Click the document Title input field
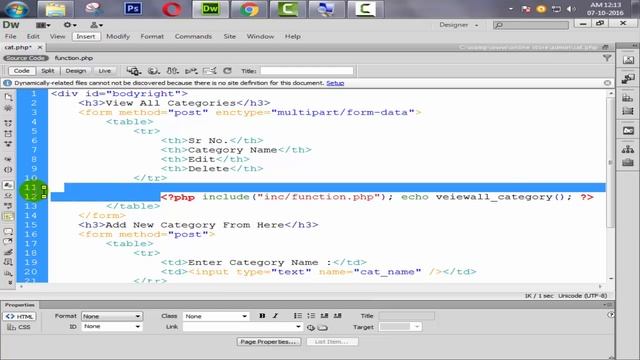Viewport: 640px width, 360px height. [307, 71]
